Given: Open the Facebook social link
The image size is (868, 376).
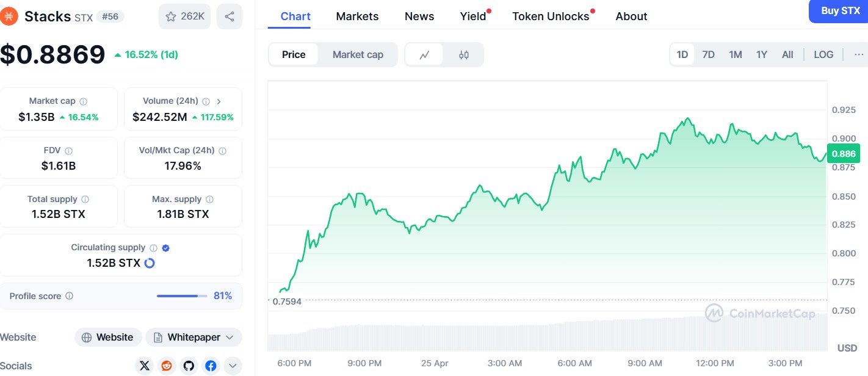Looking at the screenshot, I should (211, 366).
